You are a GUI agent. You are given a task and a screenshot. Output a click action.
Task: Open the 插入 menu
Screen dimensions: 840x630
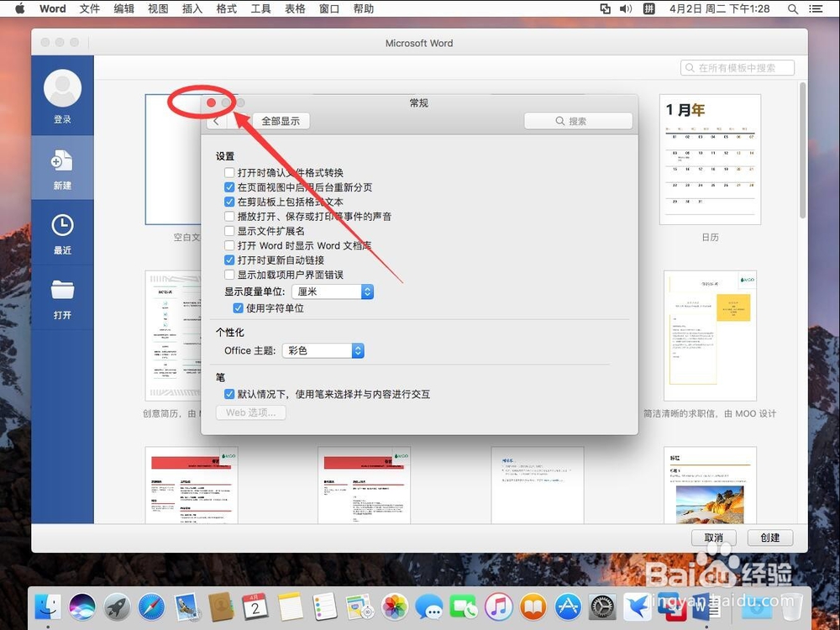pos(192,8)
